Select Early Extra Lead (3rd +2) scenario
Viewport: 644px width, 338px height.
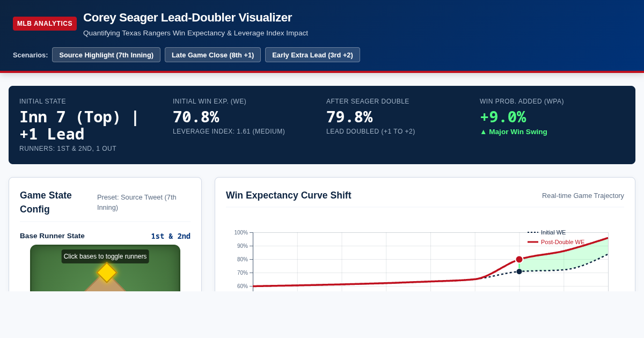click(312, 55)
